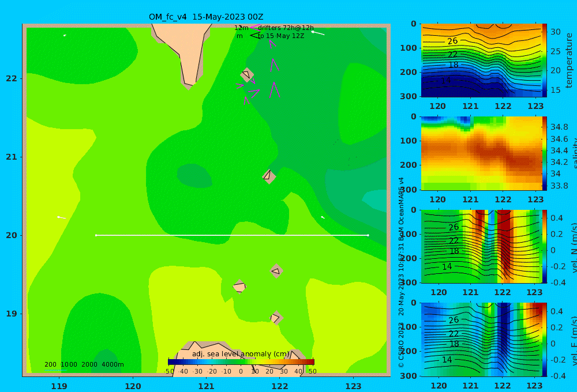Open the eastward velocity cross-section panel
This screenshot has width=577, height=392.
point(481,340)
